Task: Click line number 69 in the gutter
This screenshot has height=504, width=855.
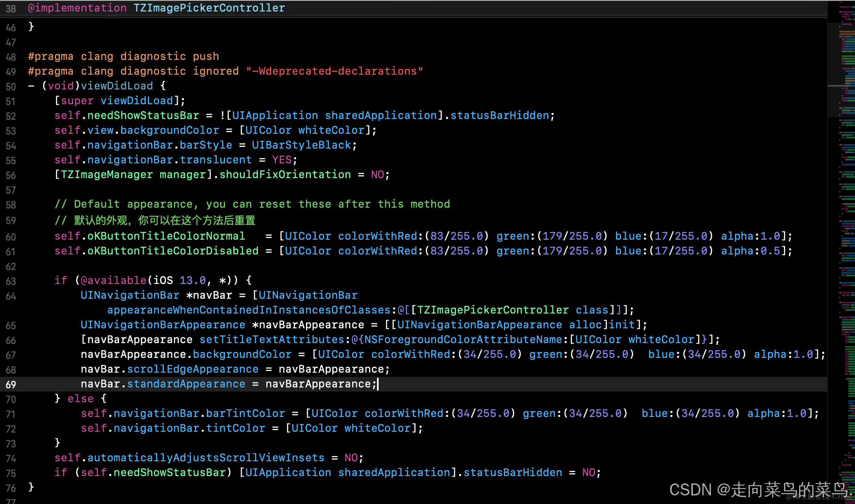Action: click(11, 385)
